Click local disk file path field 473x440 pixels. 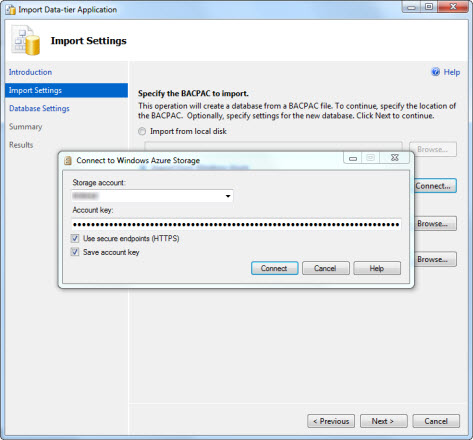273,147
